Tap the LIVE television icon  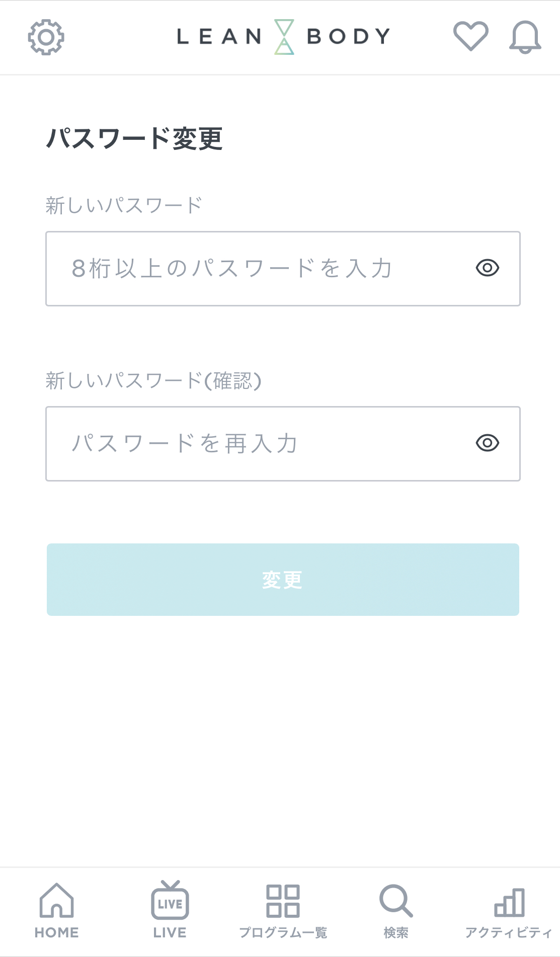[170, 901]
